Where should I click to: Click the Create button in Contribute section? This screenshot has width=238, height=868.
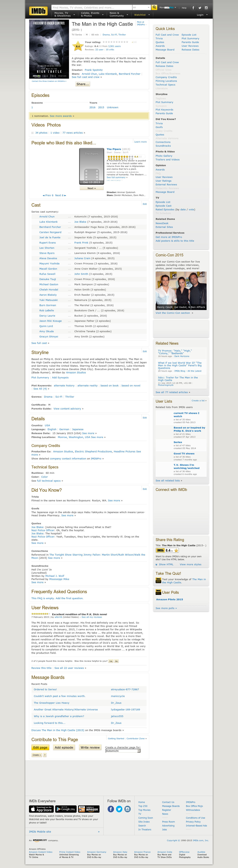tap(37, 755)
